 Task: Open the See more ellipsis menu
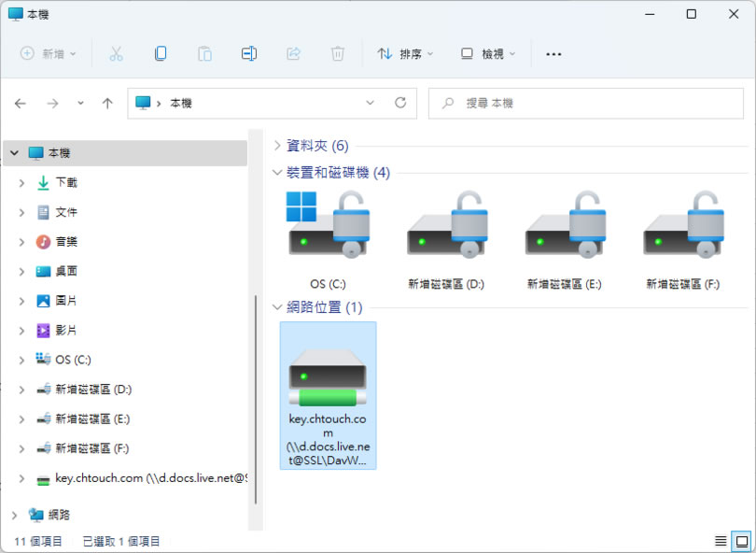(x=553, y=54)
